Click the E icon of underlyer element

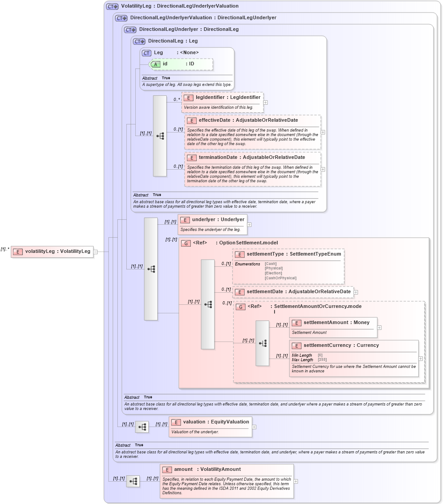tap(185, 220)
